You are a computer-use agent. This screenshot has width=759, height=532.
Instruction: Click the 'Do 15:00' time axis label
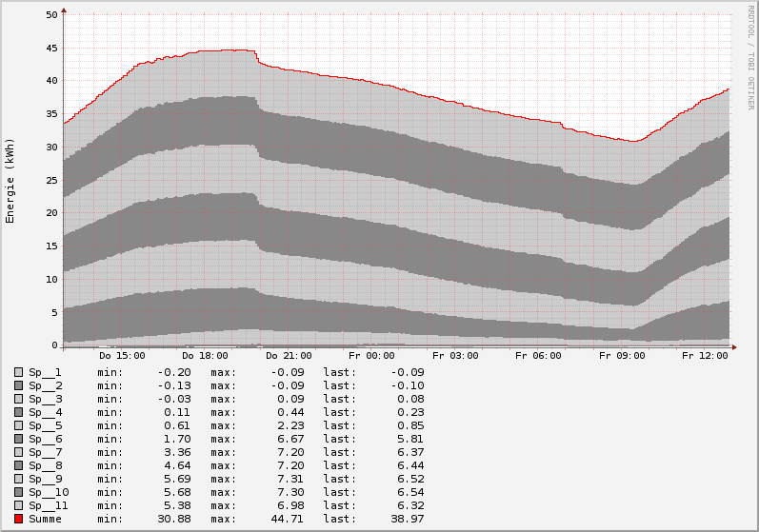coord(122,356)
